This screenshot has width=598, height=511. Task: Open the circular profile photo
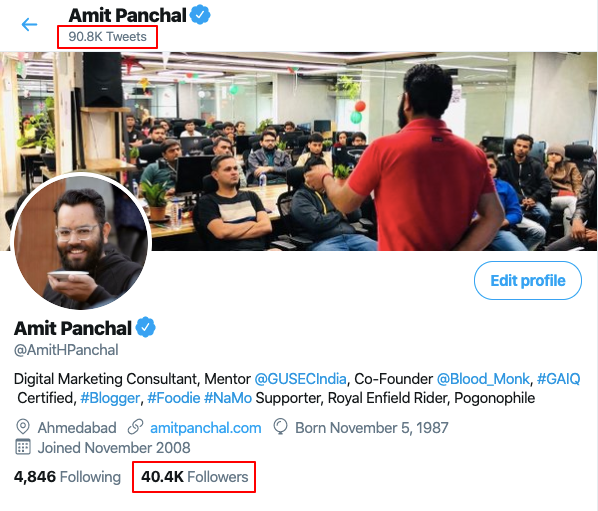point(81,242)
